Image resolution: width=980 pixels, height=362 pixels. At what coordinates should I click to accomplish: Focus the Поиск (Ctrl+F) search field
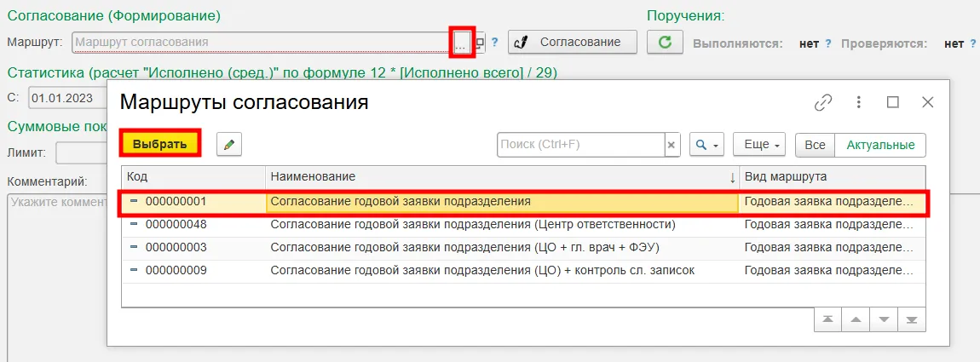580,145
